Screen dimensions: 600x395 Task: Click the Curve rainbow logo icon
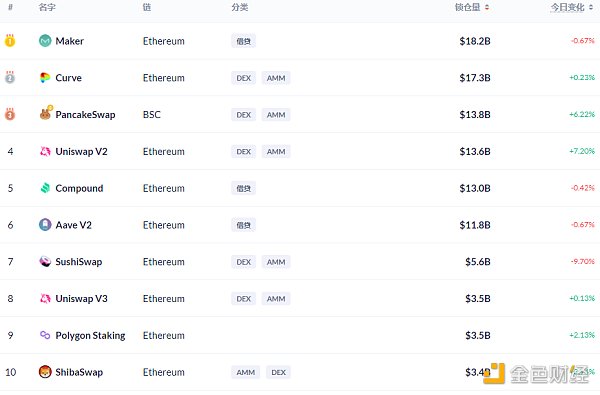tap(45, 77)
